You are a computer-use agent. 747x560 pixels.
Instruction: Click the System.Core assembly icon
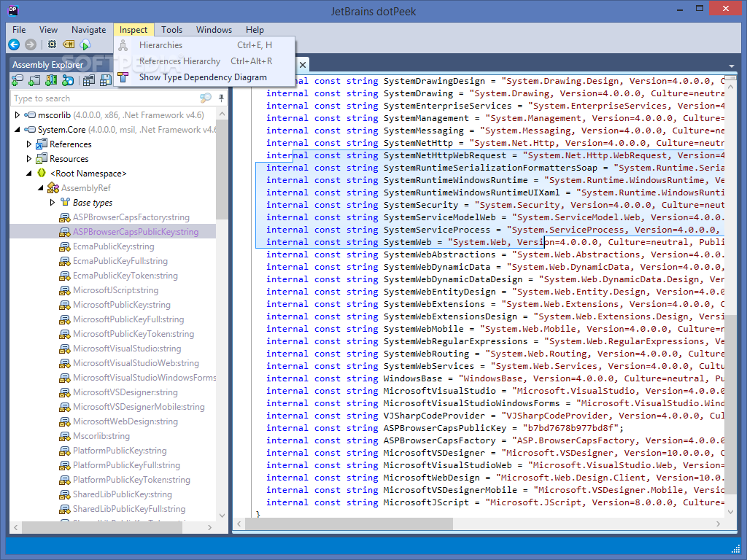[x=30, y=130]
